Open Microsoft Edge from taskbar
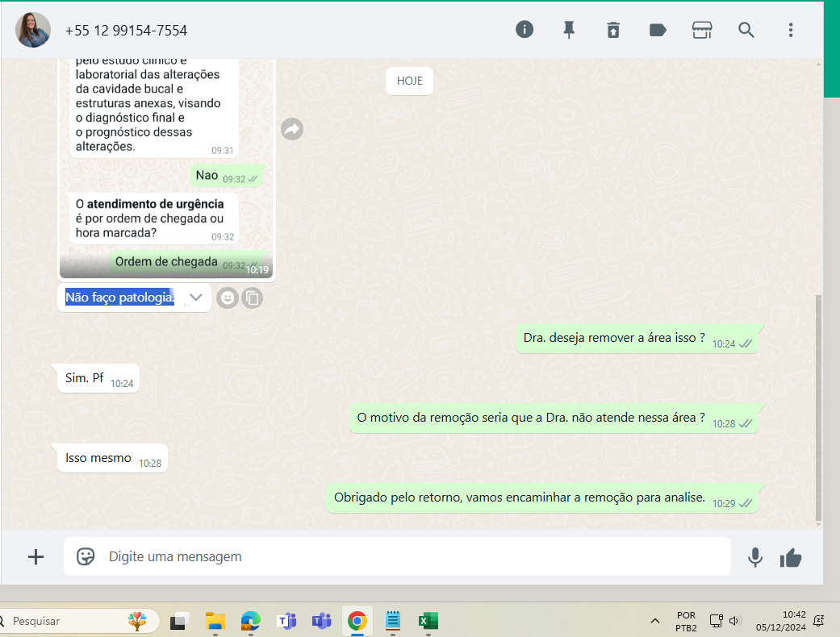The image size is (840, 637). point(250,621)
